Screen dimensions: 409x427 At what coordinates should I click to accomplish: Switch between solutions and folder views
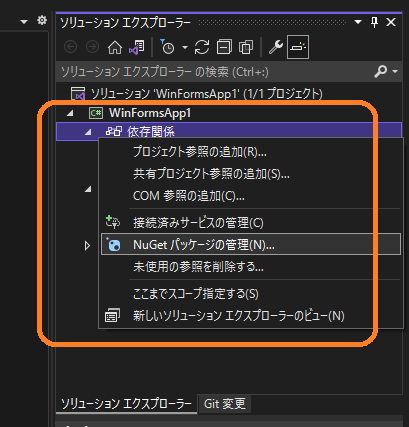137,47
